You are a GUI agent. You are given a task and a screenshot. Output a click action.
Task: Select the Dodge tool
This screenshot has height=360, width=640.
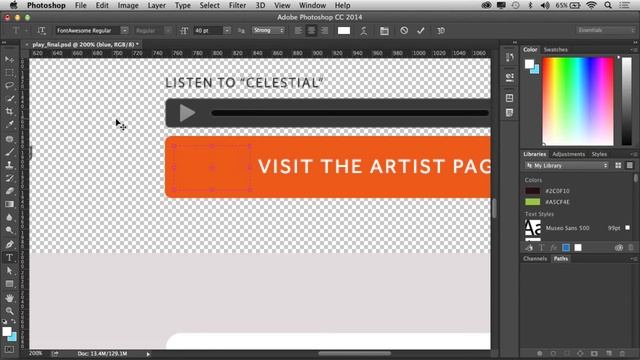pos(9,230)
